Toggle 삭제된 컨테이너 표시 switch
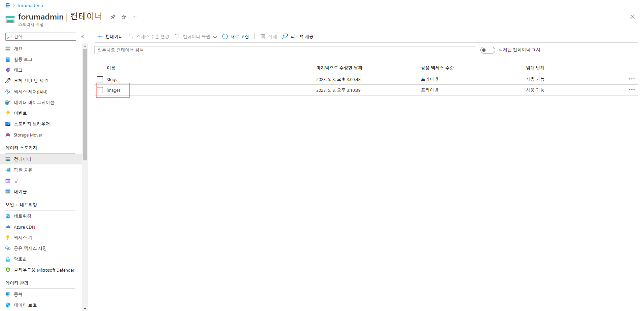This screenshot has width=644, height=311. pos(488,50)
